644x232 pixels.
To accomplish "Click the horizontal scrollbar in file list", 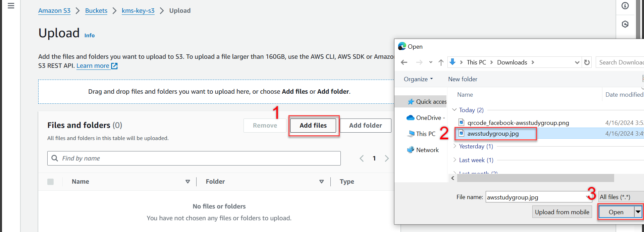I will point(535,178).
